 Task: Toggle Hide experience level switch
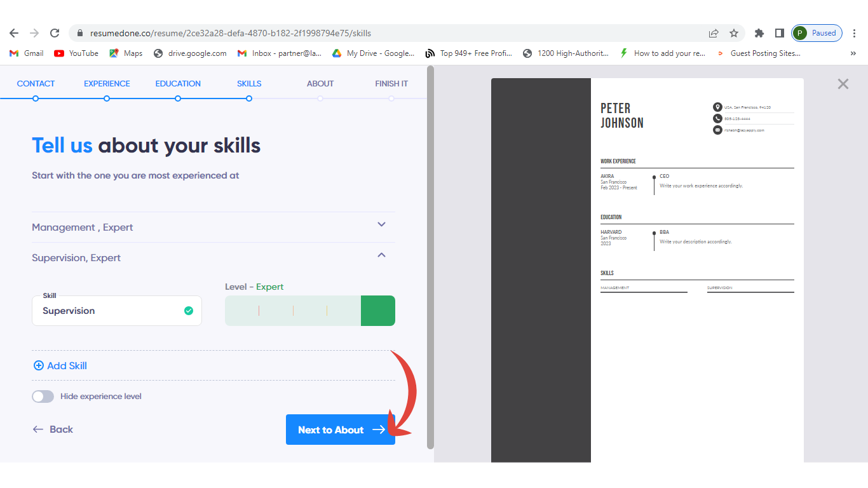coord(43,396)
